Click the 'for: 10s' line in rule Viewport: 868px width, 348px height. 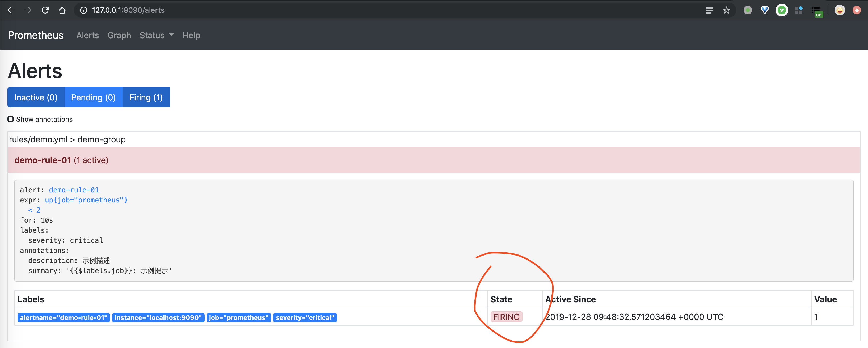click(36, 220)
